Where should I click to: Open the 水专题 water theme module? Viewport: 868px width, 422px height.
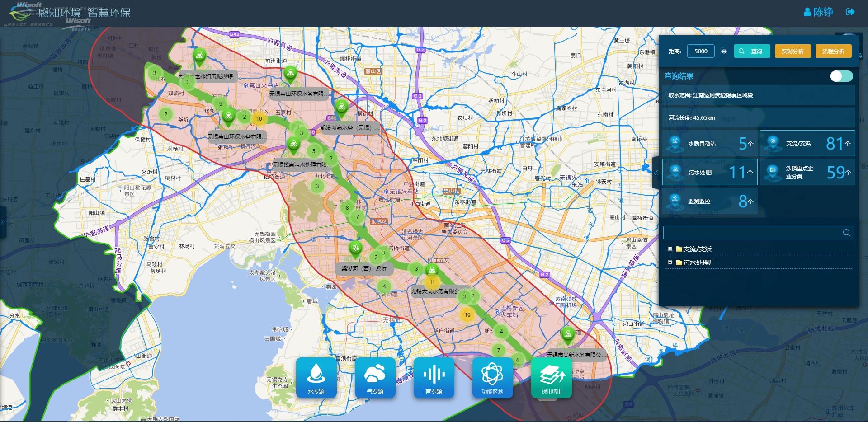pos(316,378)
